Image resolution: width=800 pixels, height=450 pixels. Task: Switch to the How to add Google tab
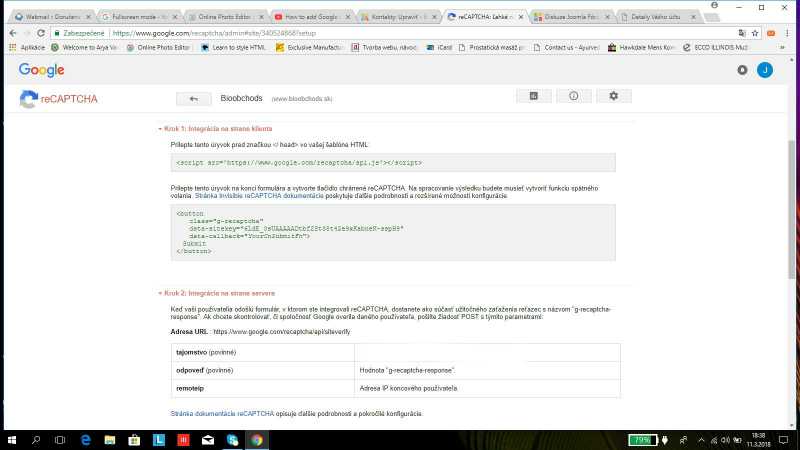[x=311, y=16]
